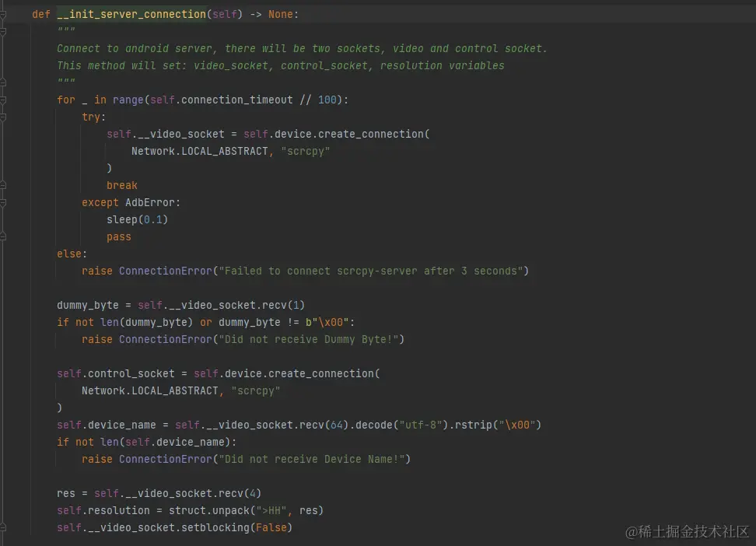This screenshot has height=546, width=756.
Task: Select the string literal "scrcpy"
Action: [x=305, y=151]
